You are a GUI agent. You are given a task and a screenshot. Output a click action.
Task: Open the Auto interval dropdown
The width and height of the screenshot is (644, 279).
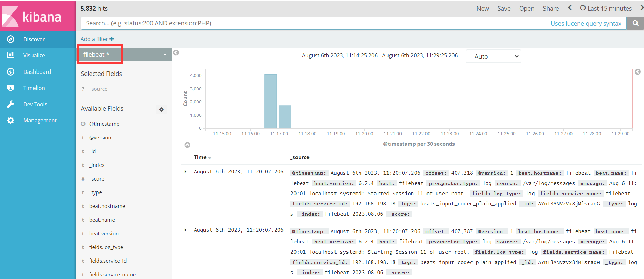pos(493,56)
